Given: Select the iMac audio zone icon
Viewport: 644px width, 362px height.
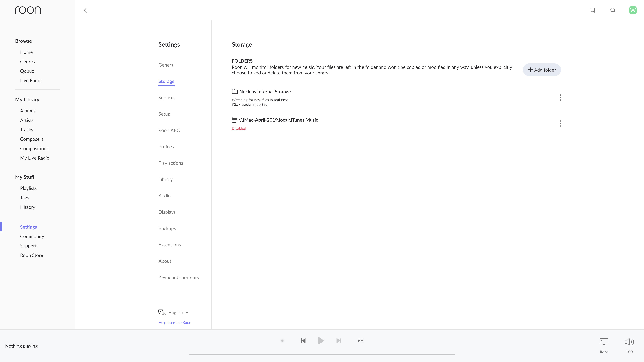Looking at the screenshot, I should click(x=604, y=342).
